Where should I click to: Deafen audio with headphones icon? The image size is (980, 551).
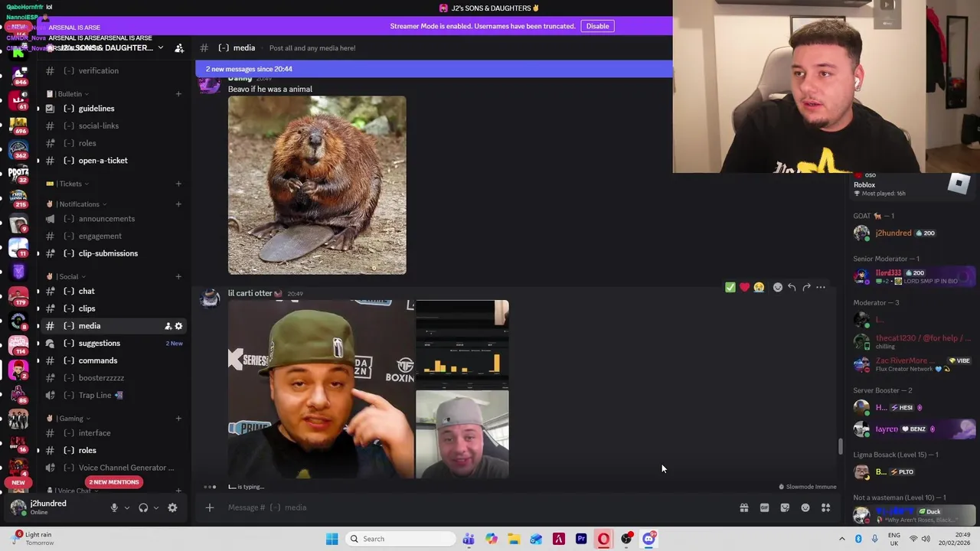(x=143, y=507)
